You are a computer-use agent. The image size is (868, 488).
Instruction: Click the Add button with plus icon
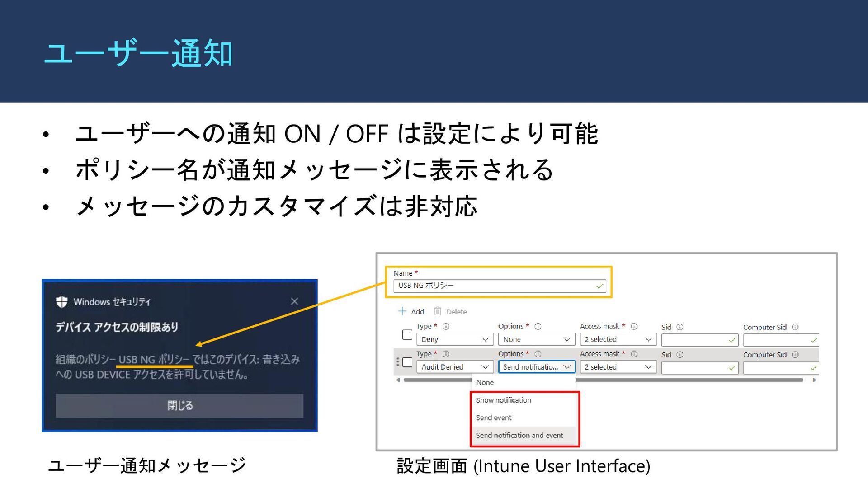point(410,311)
